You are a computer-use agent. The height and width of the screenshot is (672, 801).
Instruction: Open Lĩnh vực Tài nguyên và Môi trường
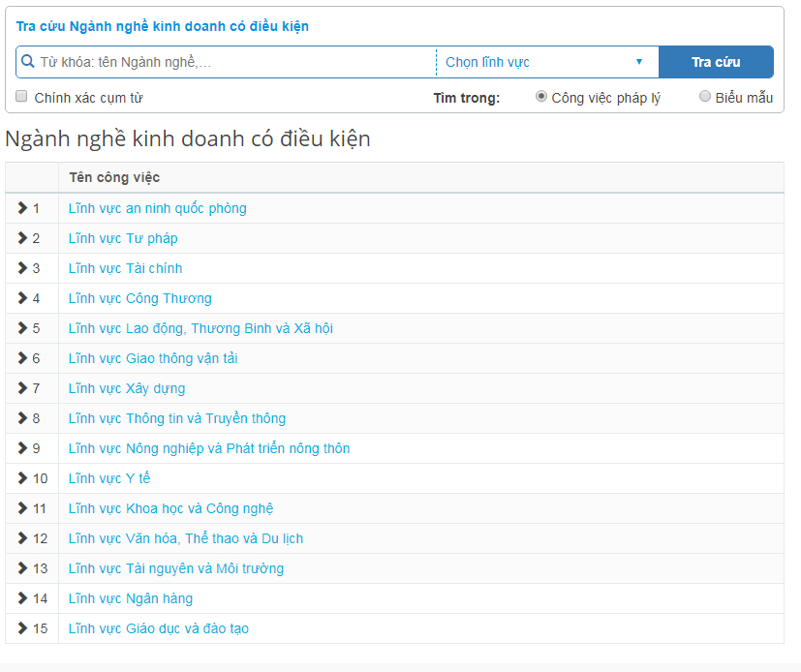pos(176,568)
